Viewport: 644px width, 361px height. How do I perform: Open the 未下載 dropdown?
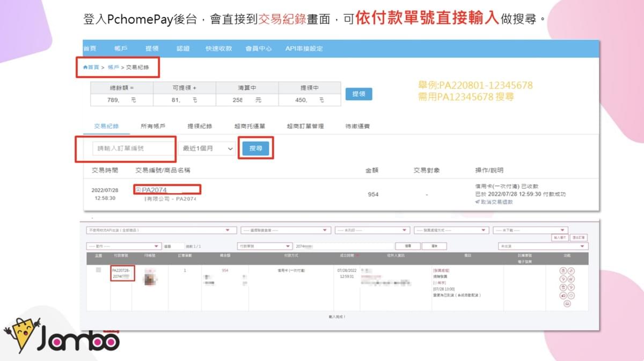pos(530,230)
